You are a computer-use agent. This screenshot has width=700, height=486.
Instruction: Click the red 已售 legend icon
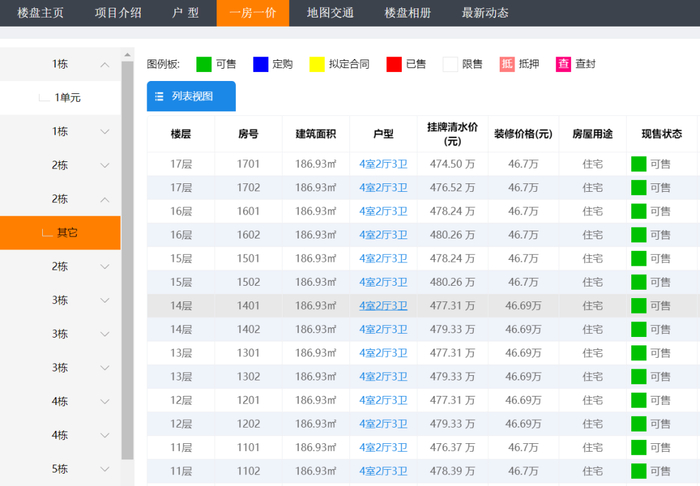tap(393, 64)
